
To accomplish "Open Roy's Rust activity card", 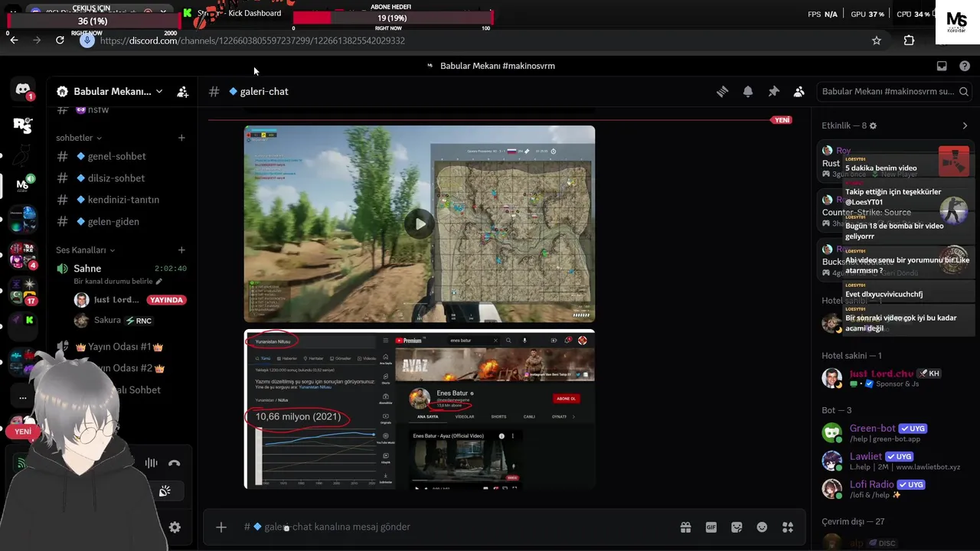I will (x=893, y=162).
